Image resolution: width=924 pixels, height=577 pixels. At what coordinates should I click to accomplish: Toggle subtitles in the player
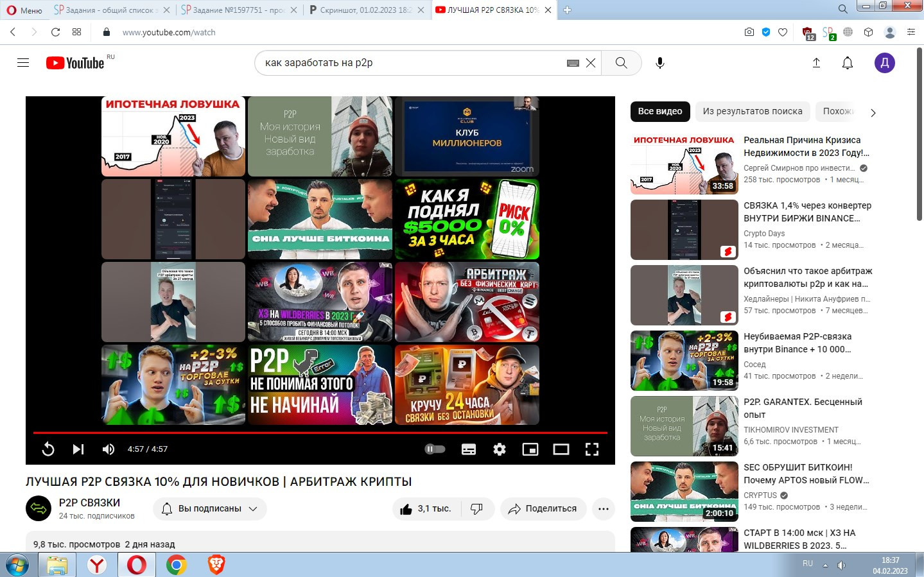pyautogui.click(x=469, y=449)
